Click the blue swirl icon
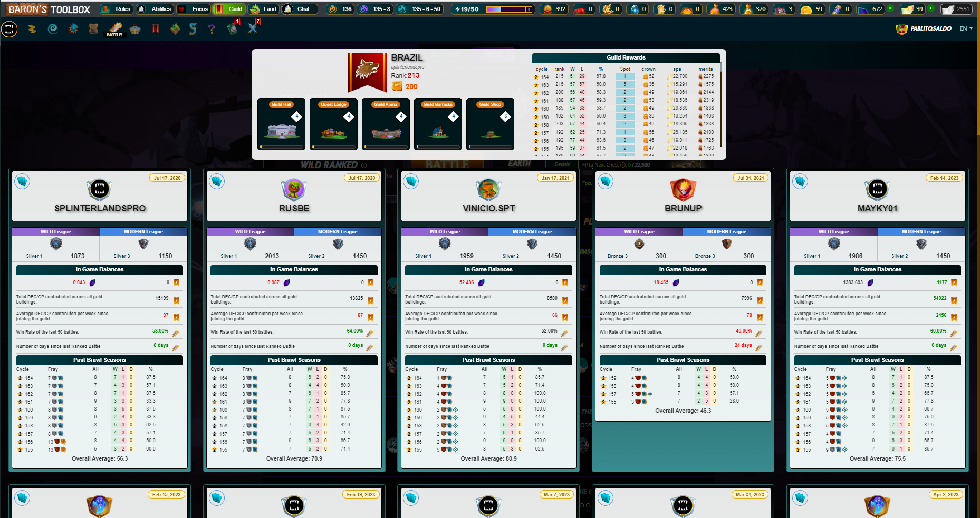 tap(53, 29)
